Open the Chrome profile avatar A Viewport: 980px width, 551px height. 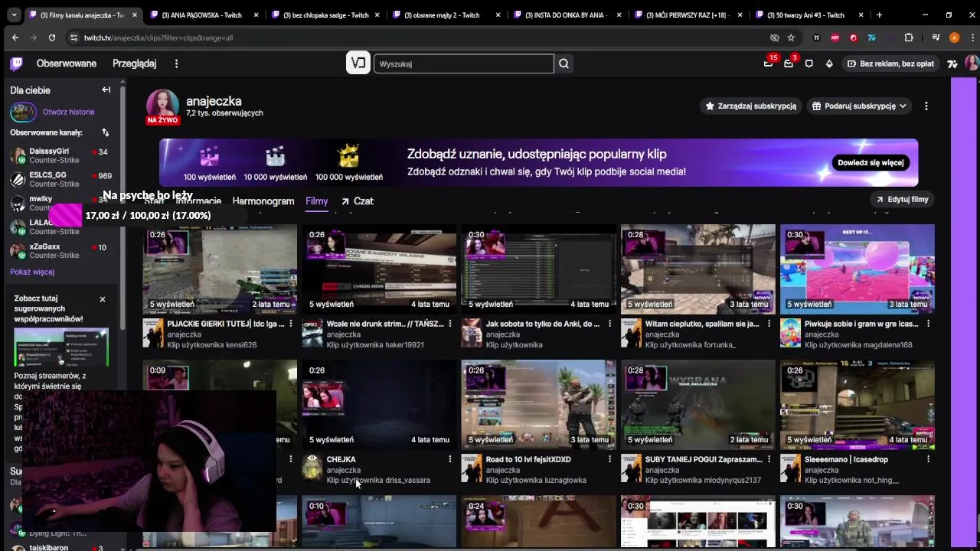[x=954, y=37]
